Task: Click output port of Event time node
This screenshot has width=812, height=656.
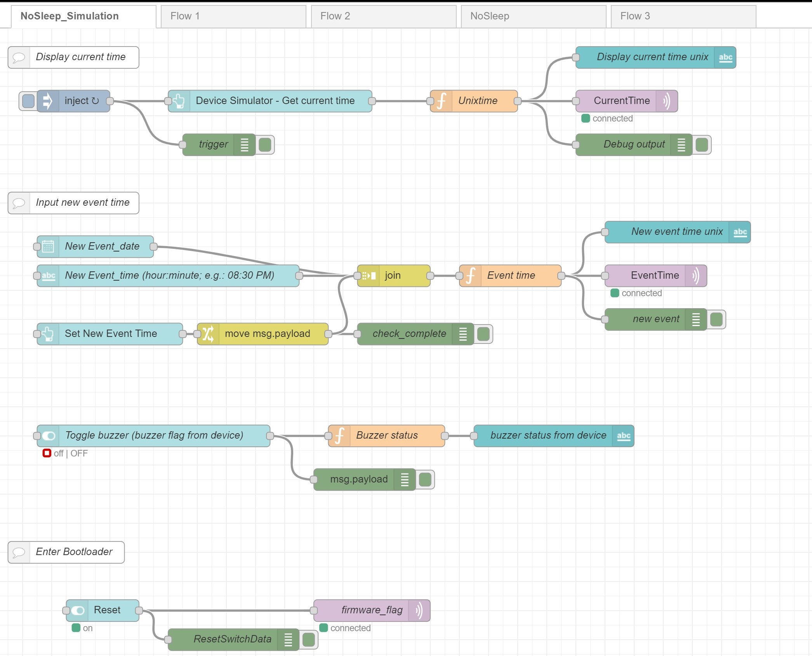Action: click(x=561, y=276)
